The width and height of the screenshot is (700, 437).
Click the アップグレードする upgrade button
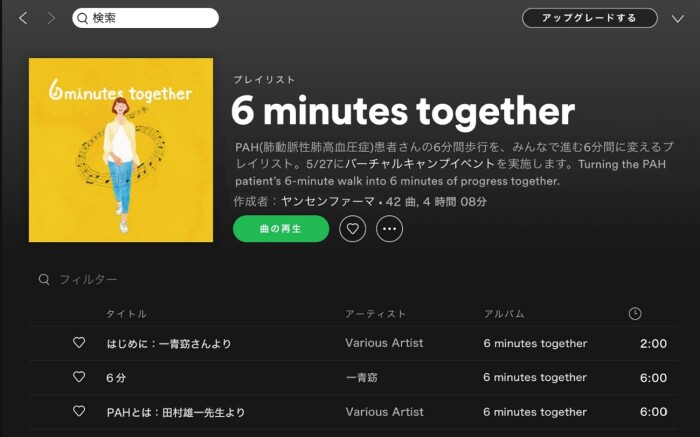(590, 18)
